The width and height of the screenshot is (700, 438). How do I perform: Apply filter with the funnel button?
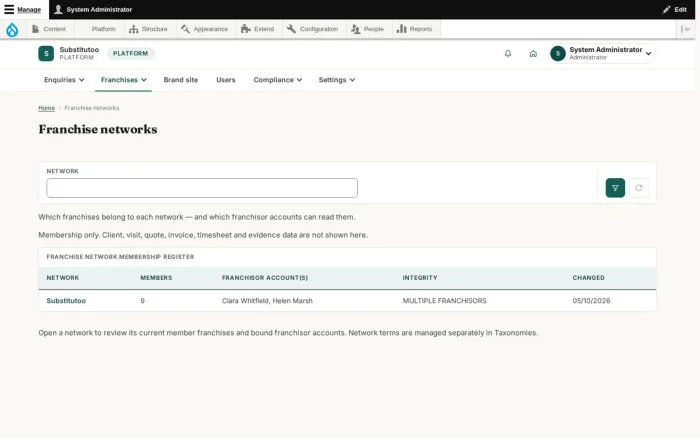[x=615, y=188]
